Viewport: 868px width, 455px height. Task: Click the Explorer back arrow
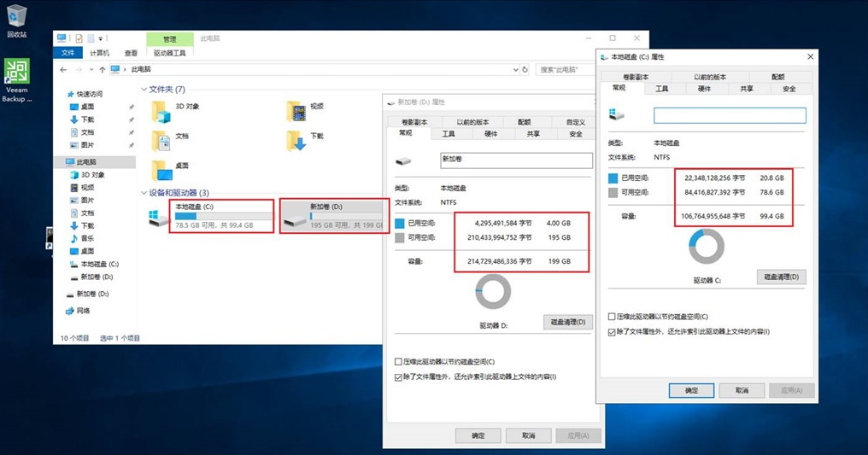click(63, 69)
